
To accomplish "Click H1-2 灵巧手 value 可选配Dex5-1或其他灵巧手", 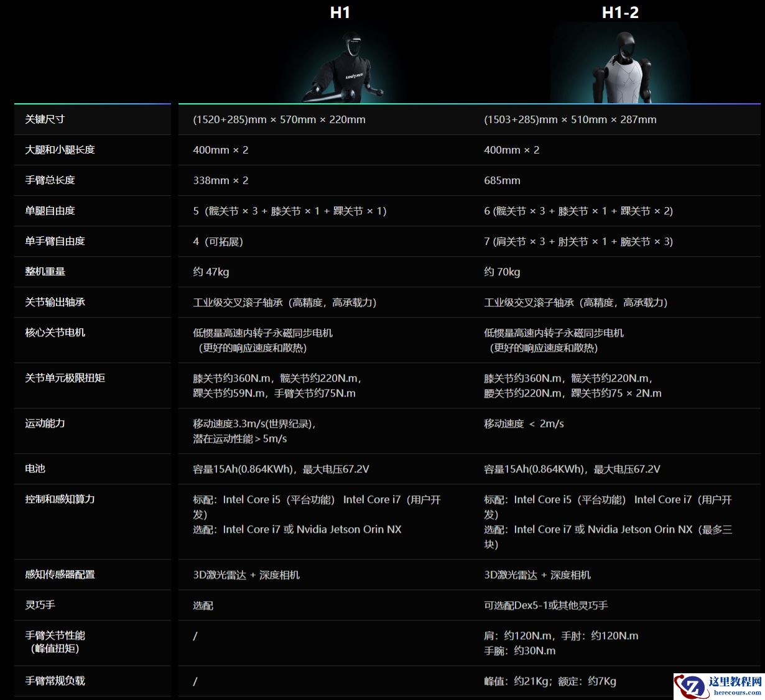I will tap(546, 605).
